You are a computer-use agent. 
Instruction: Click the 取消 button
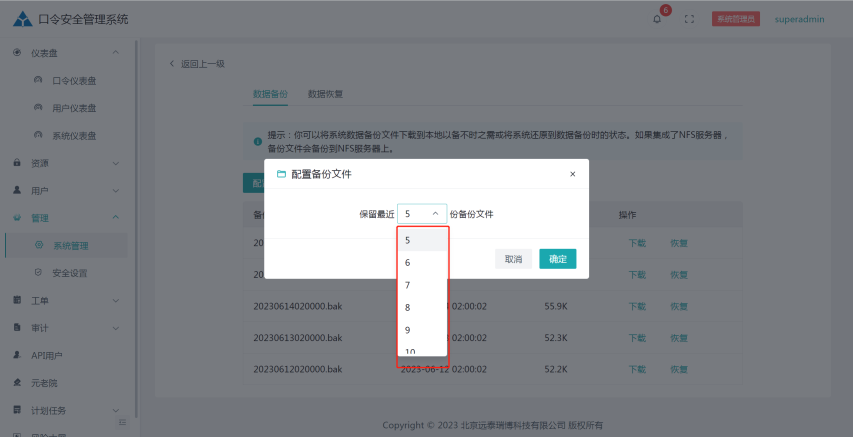point(513,259)
